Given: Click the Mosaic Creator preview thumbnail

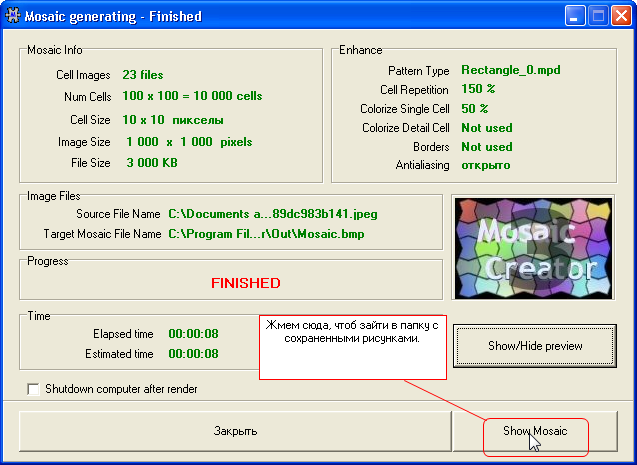Looking at the screenshot, I should [x=533, y=248].
